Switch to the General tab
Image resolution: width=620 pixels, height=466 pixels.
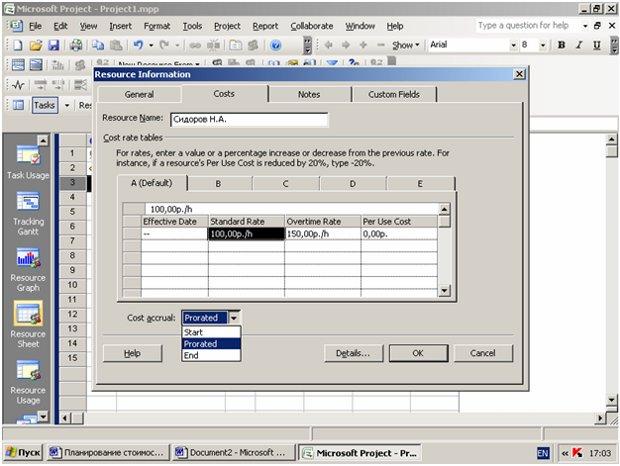139,94
